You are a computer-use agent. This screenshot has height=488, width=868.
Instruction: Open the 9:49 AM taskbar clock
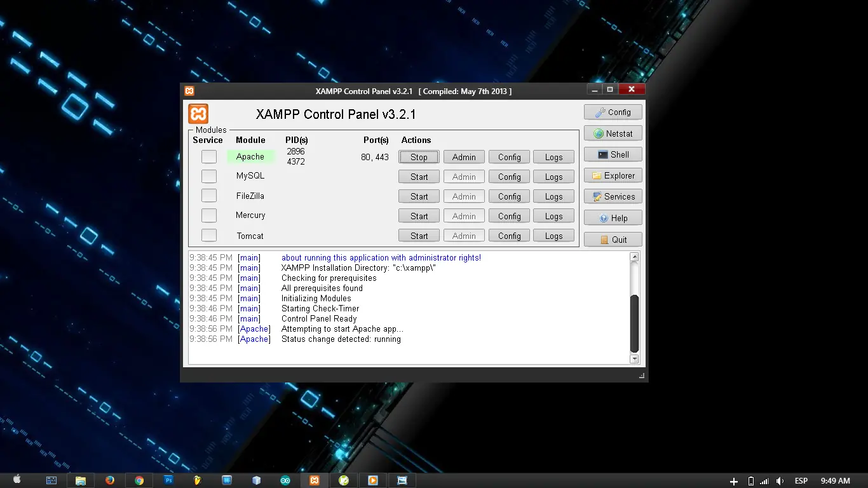(x=835, y=481)
